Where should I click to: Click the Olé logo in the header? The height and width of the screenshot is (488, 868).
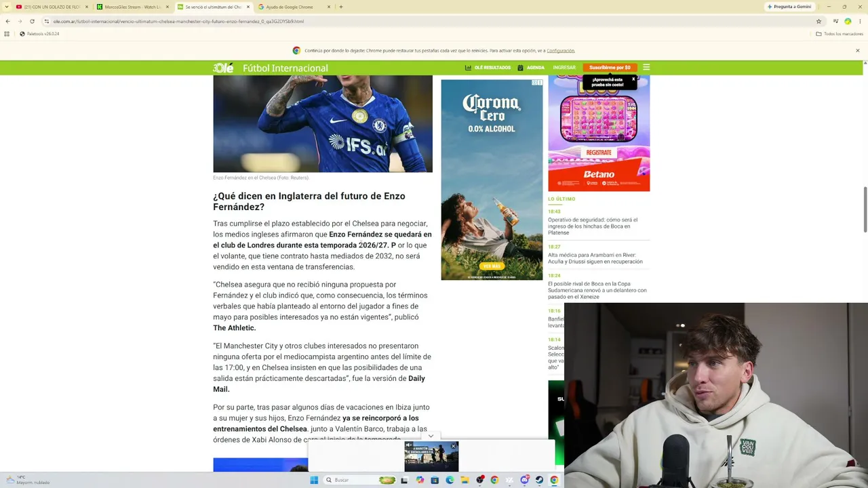[223, 68]
